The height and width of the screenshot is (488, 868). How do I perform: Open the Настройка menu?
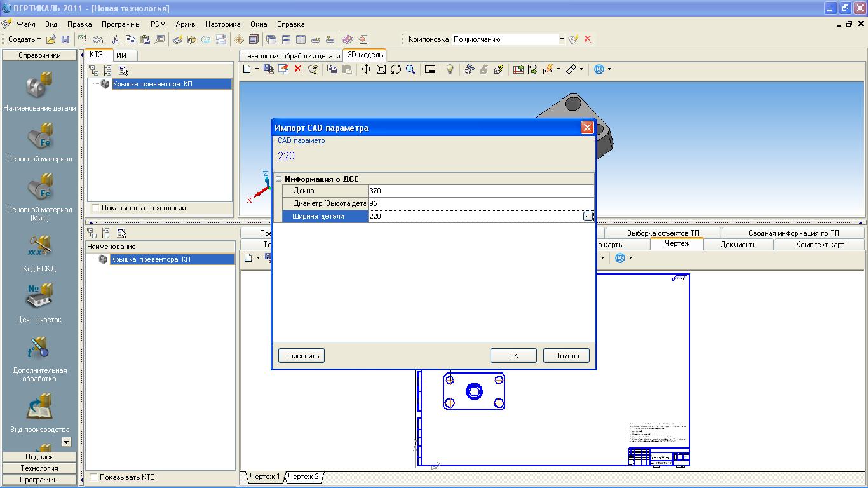click(222, 24)
